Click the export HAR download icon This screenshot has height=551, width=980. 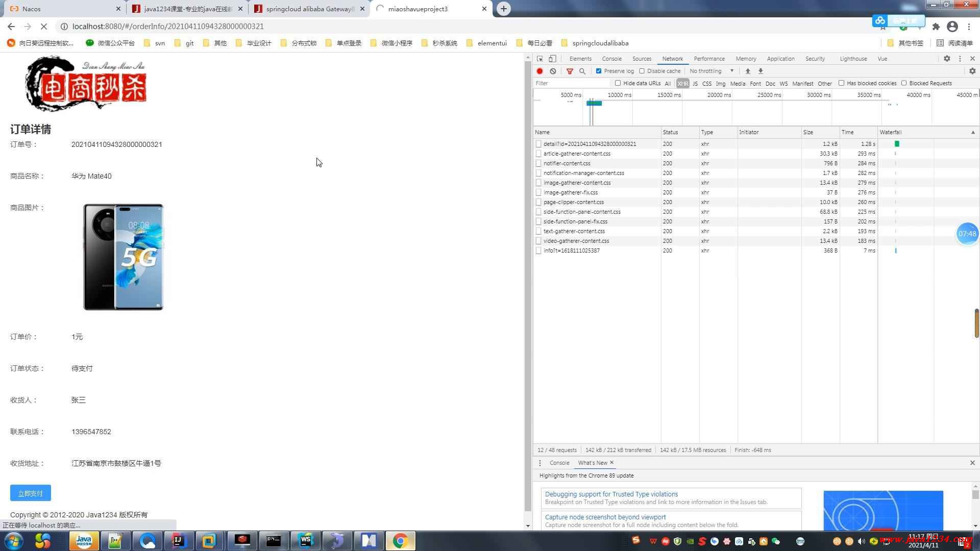(x=761, y=71)
